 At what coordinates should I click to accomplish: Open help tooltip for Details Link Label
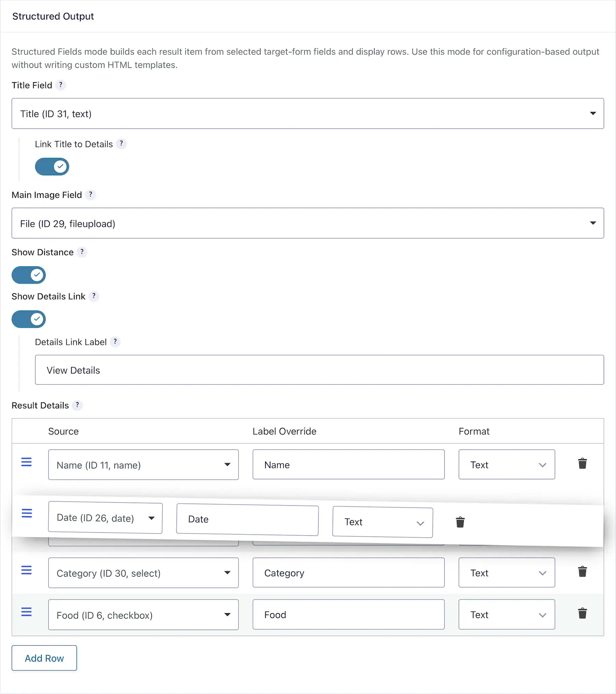click(x=115, y=342)
